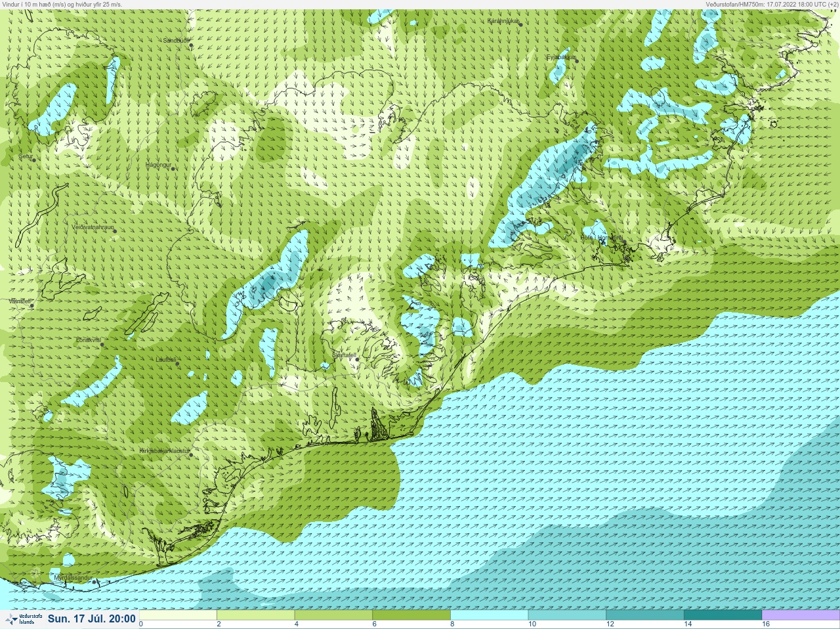Click the Mýrdalssandur station label
Image resolution: width=840 pixels, height=629 pixels.
click(72, 578)
